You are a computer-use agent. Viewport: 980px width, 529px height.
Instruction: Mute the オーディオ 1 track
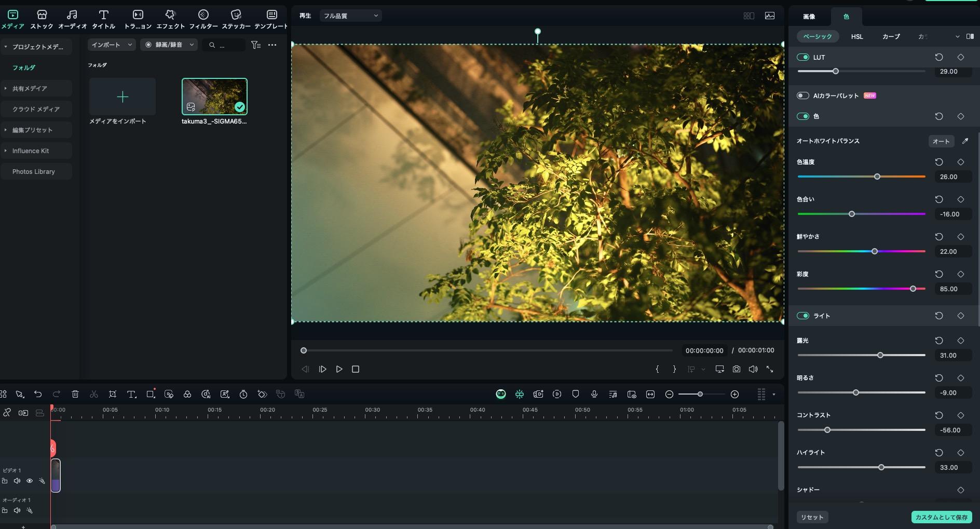coord(17,510)
